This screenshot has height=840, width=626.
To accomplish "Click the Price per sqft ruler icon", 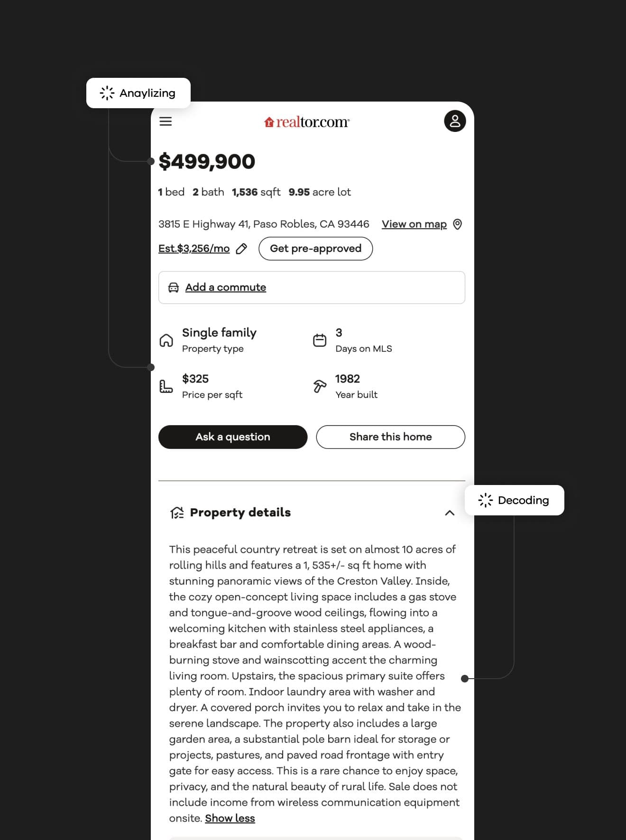I will (x=166, y=386).
